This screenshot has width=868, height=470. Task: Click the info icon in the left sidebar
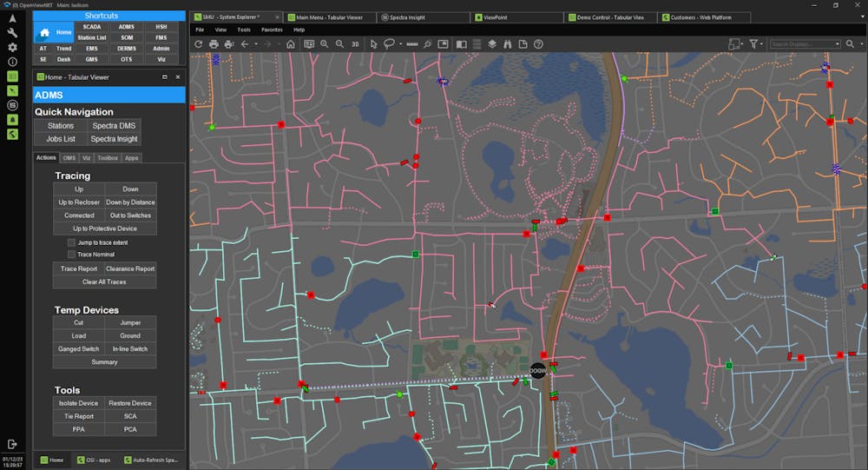click(12, 62)
